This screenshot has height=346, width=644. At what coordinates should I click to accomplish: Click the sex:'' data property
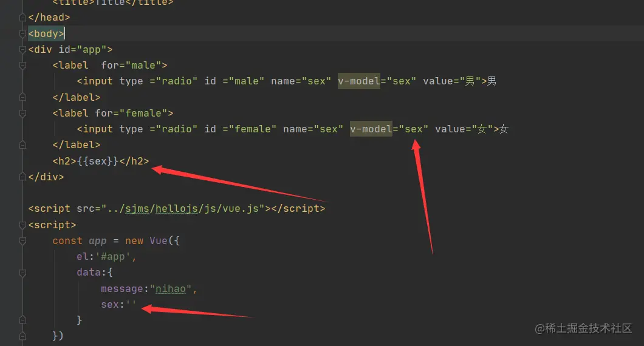click(x=118, y=305)
